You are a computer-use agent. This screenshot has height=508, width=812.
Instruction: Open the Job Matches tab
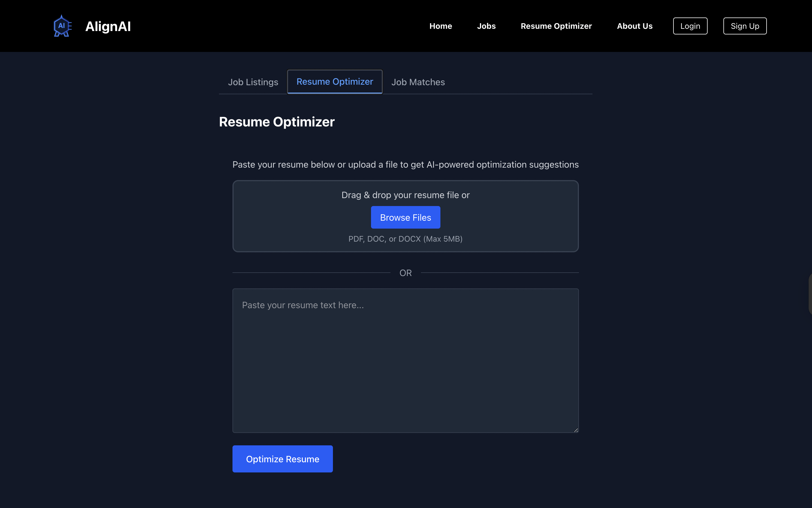tap(418, 82)
